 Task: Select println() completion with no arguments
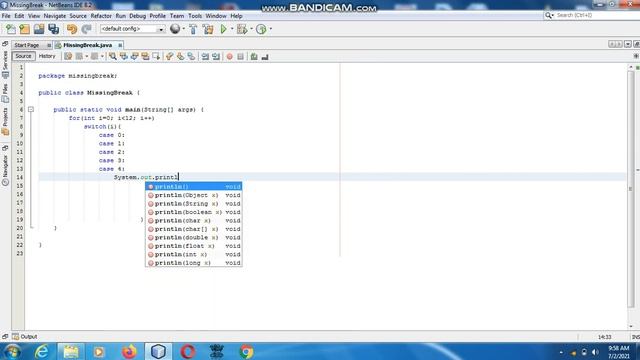194,187
